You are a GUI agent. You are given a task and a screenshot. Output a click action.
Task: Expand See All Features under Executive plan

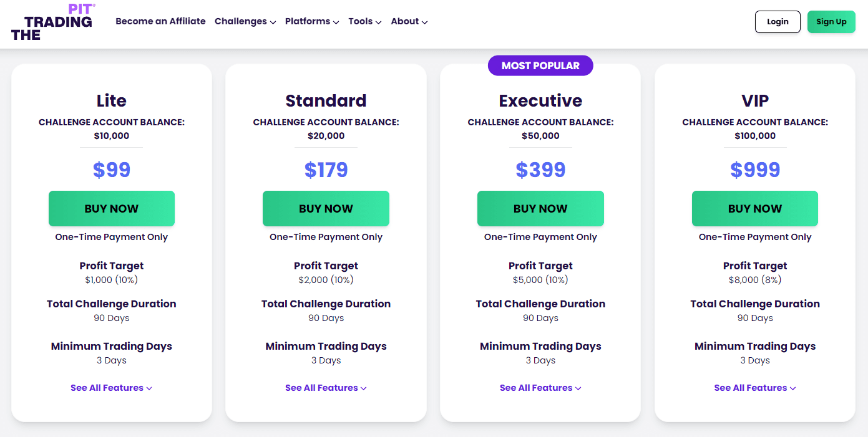540,387
